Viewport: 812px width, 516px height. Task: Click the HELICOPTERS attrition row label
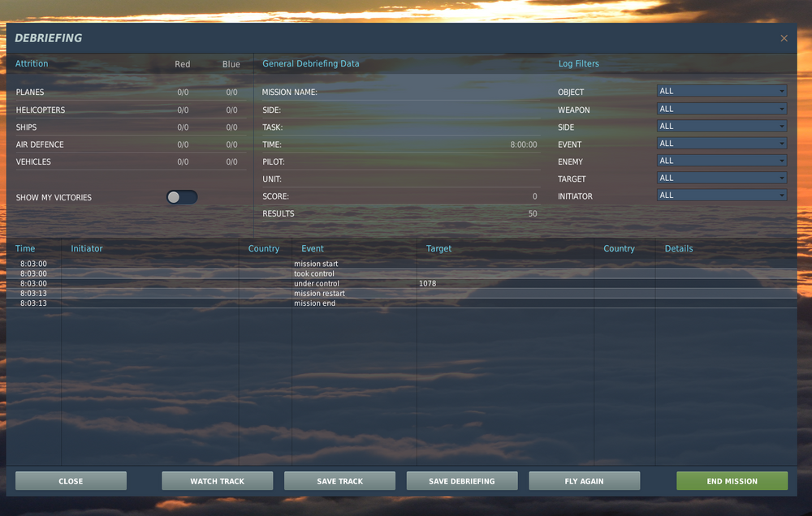coord(41,110)
